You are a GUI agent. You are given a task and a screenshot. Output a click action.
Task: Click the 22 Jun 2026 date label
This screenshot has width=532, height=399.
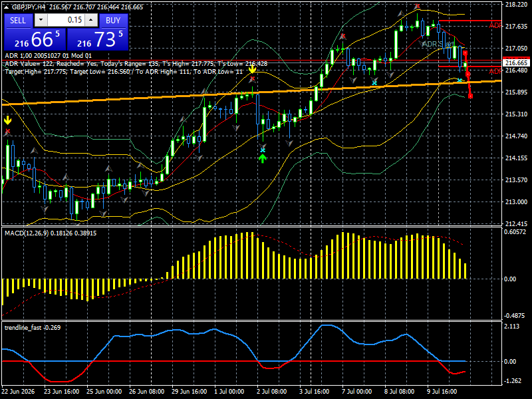tap(18, 392)
